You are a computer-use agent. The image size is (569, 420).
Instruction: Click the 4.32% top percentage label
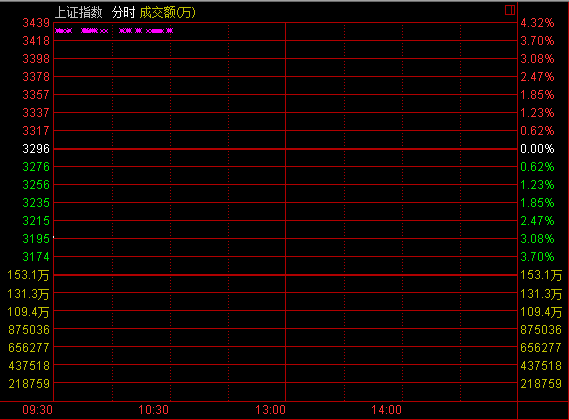coord(537,23)
